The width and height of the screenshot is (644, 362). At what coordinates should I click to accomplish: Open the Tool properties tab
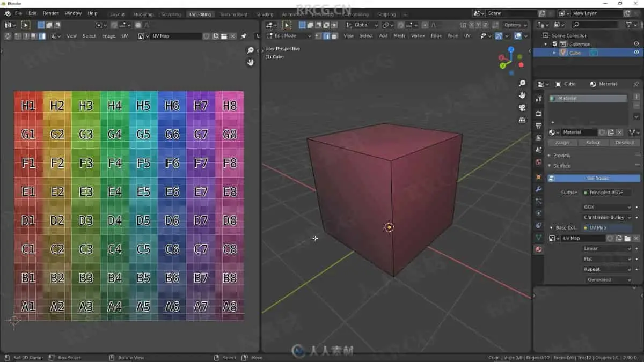pyautogui.click(x=539, y=99)
